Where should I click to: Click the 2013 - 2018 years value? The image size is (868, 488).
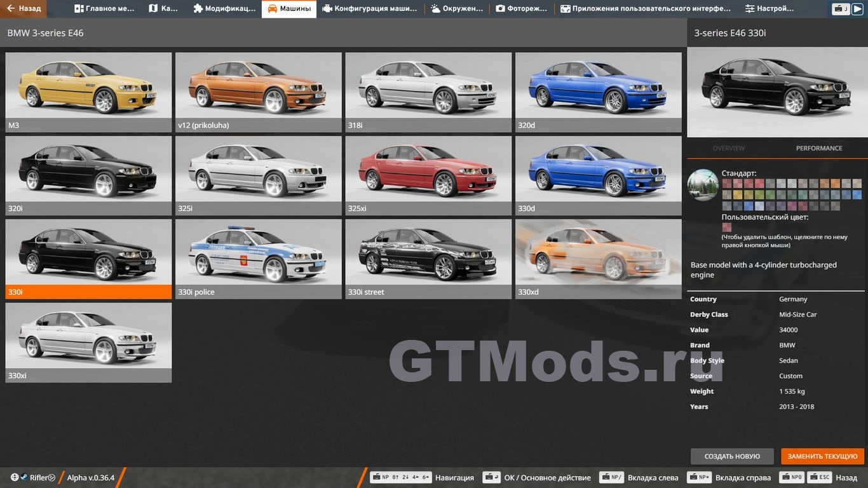coord(796,407)
